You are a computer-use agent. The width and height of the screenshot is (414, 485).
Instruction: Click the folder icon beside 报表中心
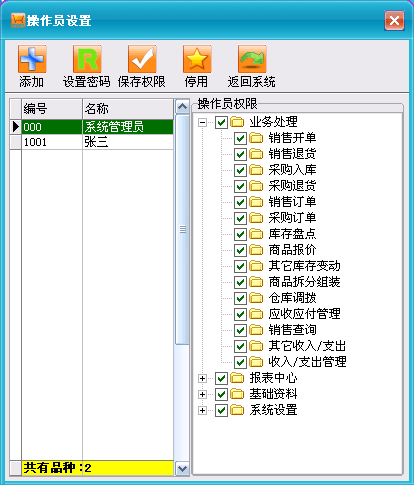(237, 378)
